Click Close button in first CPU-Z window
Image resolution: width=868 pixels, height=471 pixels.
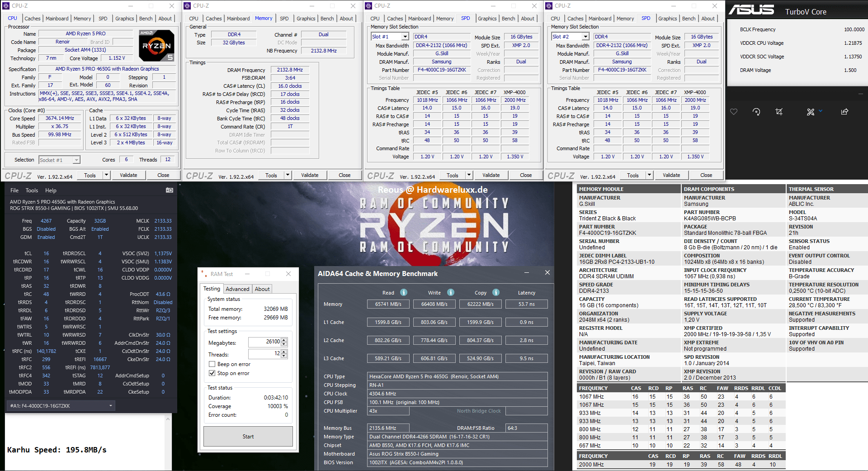click(163, 175)
